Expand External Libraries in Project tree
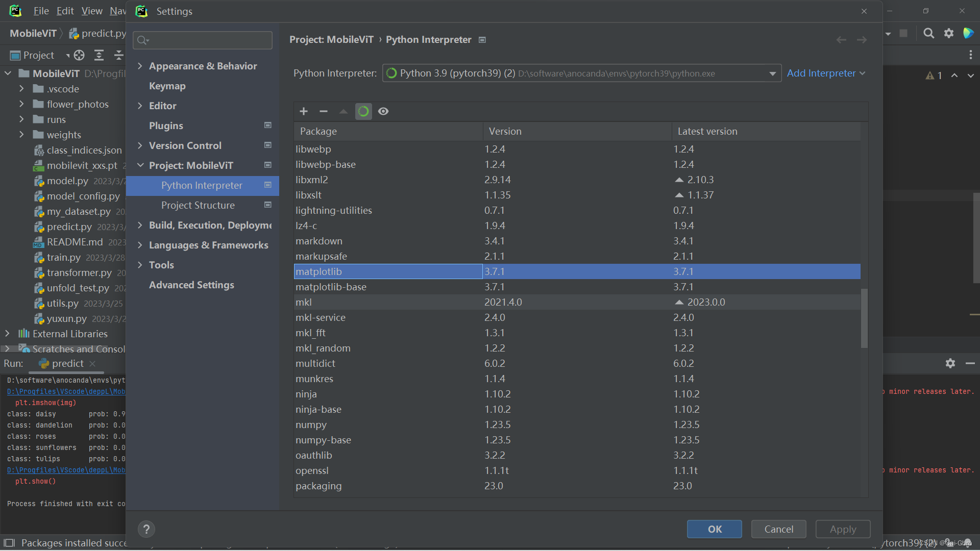The image size is (980, 551). [7, 334]
